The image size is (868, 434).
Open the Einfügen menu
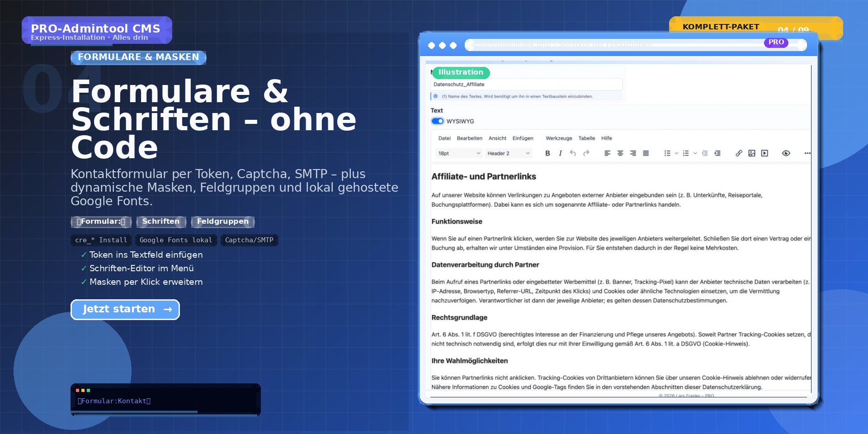click(x=523, y=138)
